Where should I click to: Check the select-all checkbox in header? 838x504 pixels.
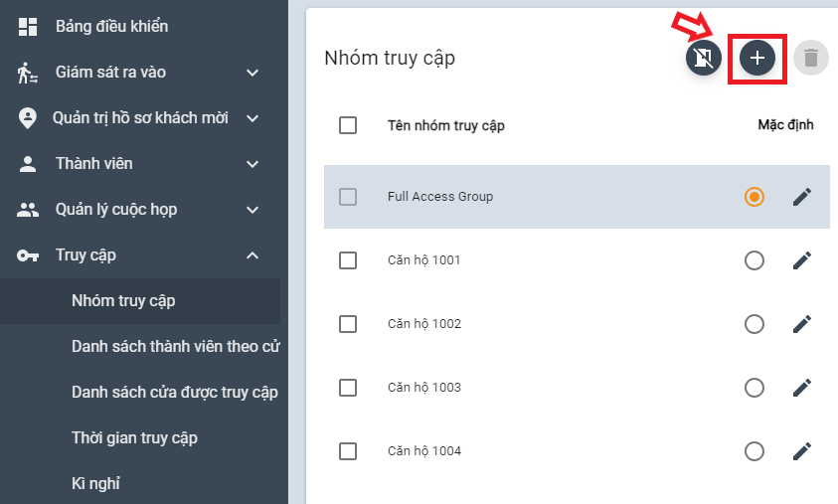point(348,125)
